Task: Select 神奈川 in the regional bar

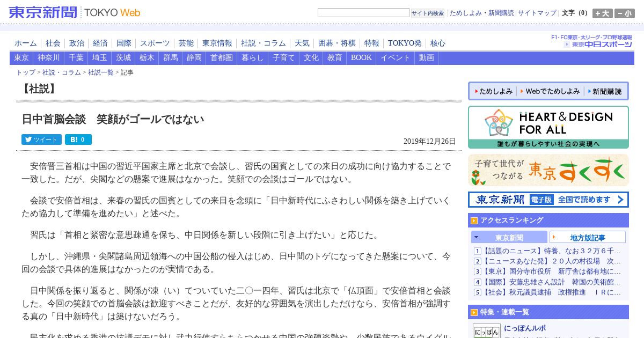Action: pyautogui.click(x=49, y=58)
